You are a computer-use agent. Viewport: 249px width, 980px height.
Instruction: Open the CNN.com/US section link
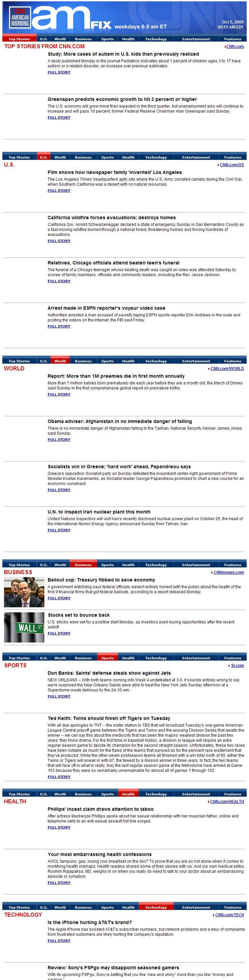pos(232,165)
